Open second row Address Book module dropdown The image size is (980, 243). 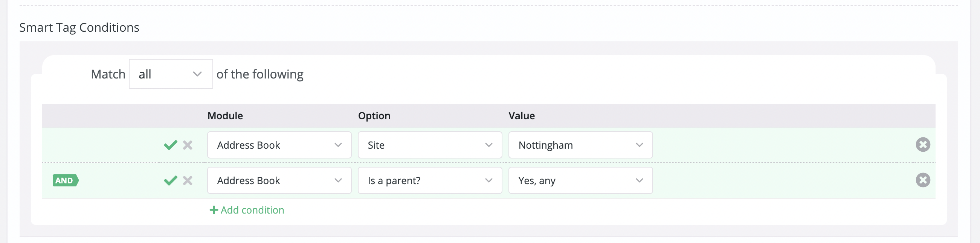click(279, 180)
